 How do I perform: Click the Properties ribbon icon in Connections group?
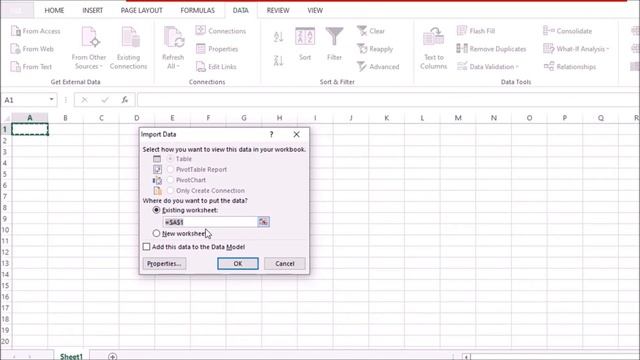click(x=200, y=49)
